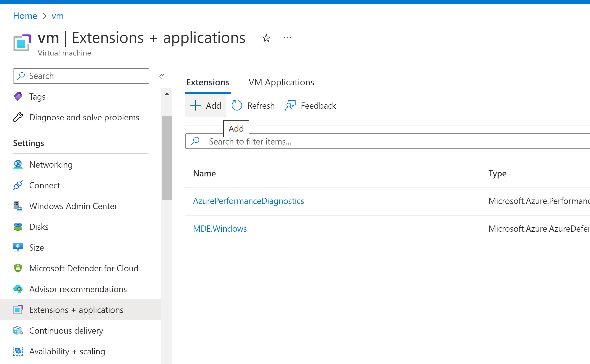Open the ellipsis more options menu
590x364 pixels.
pyautogui.click(x=287, y=38)
